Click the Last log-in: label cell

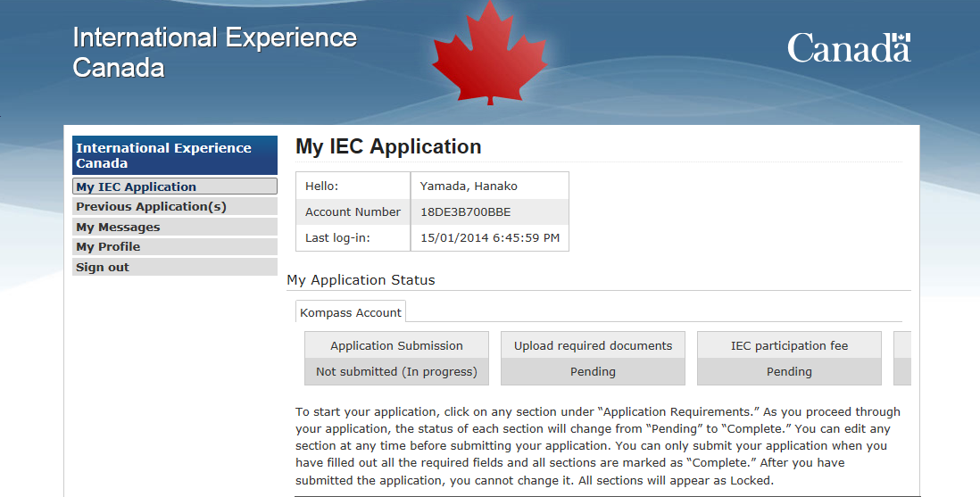click(x=353, y=237)
